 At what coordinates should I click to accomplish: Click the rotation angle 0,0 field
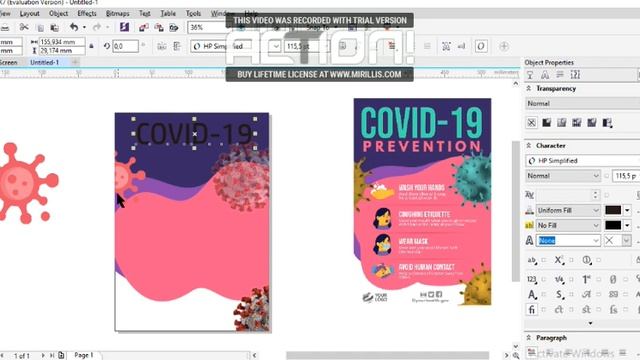pyautogui.click(x=125, y=46)
